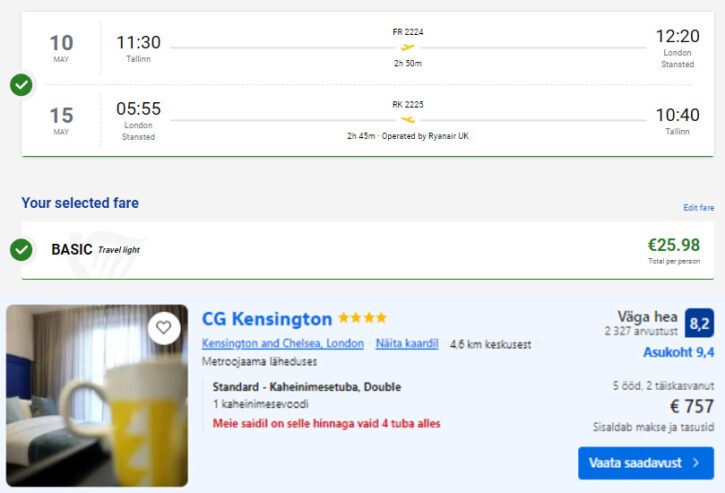The width and height of the screenshot is (725, 493).
Task: Click the yellow plane icon for flight FR 2224
Action: pos(407,47)
